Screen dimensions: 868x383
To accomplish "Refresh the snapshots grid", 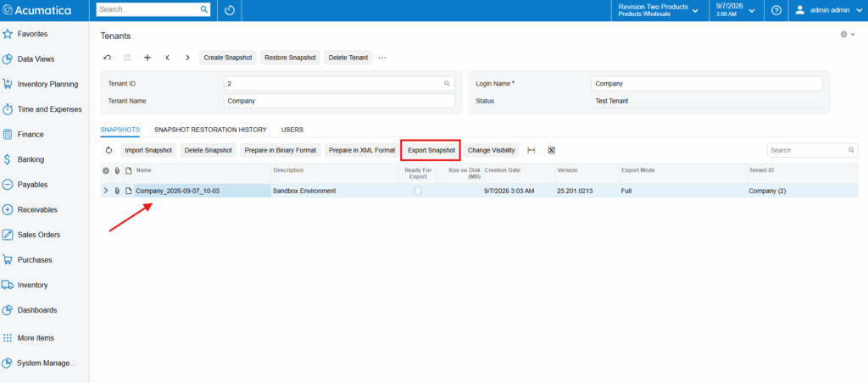I will (x=109, y=150).
